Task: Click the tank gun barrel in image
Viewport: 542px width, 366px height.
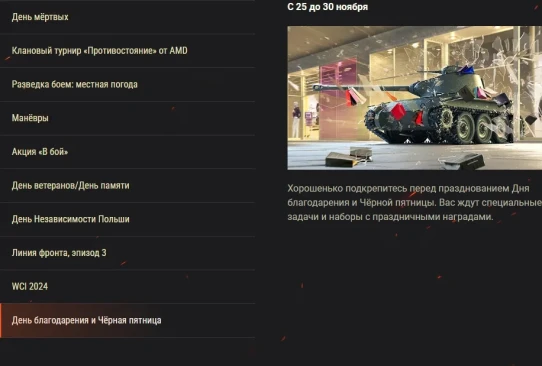Action: coord(361,87)
